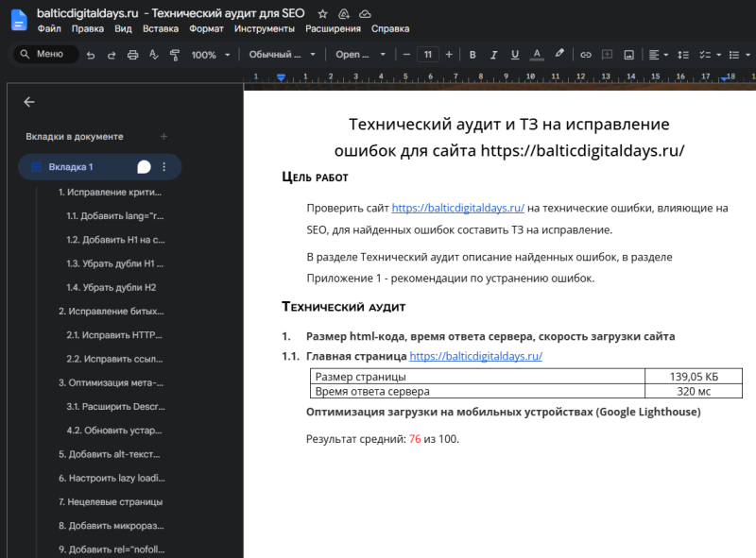Decrease the font size
This screenshot has width=756, height=558.
tap(406, 55)
